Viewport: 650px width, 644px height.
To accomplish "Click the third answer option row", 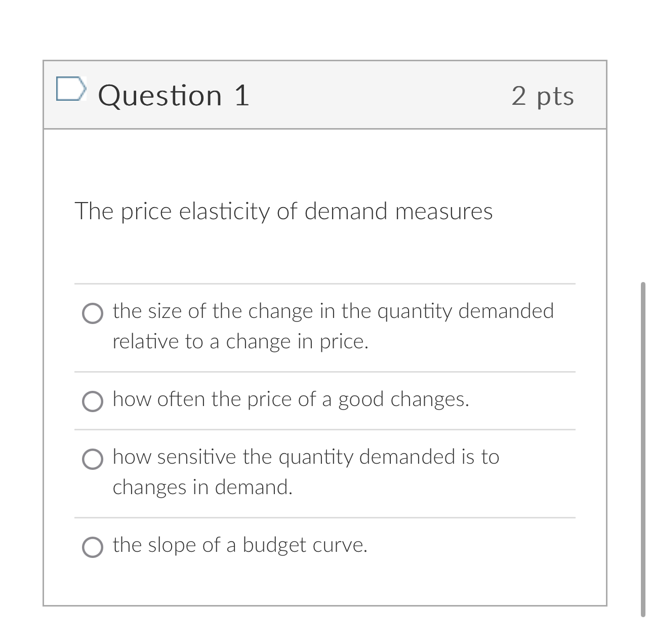I will tap(324, 471).
